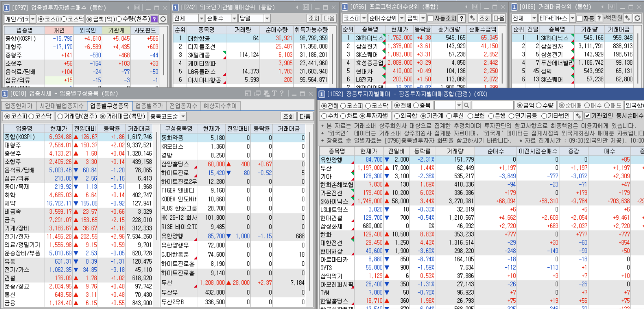The image size is (644, 309).
Task: Switch to the 업종별구성종목 tab
Action: click(110, 106)
